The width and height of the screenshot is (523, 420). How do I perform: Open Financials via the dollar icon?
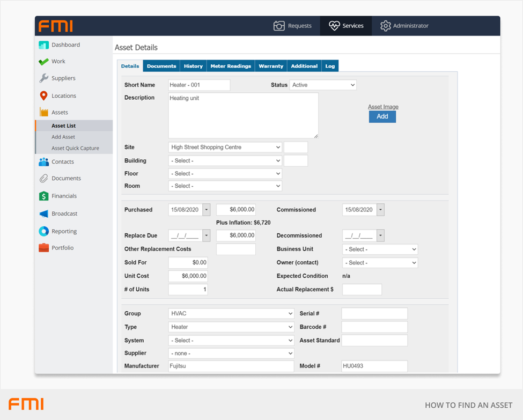[43, 196]
